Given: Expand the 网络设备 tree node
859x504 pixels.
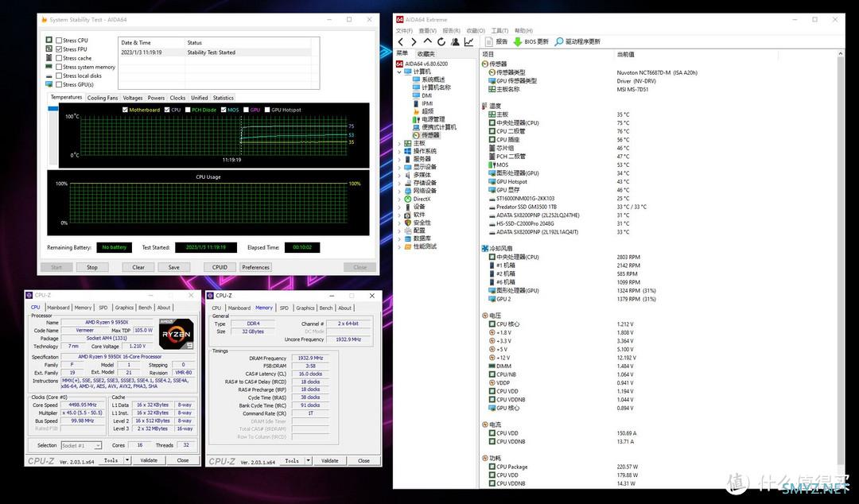Looking at the screenshot, I should pos(398,191).
